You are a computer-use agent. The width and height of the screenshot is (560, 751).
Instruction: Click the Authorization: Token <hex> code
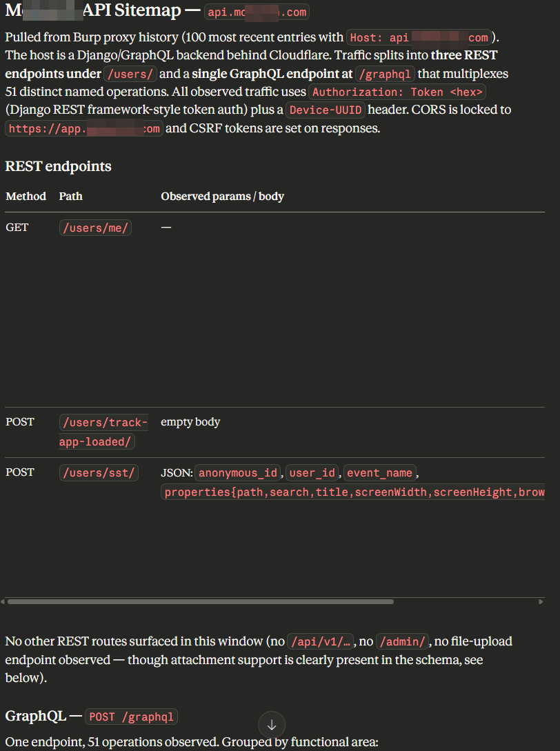pyautogui.click(x=399, y=92)
